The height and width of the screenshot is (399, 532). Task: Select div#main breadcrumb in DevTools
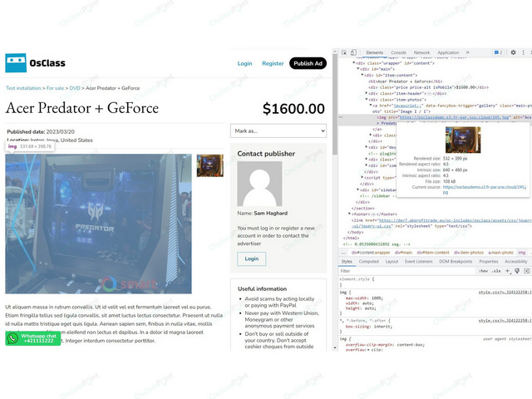click(403, 253)
